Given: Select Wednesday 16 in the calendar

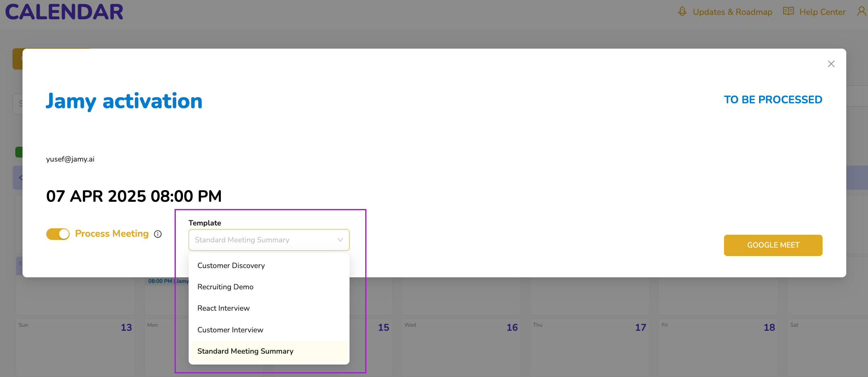Looking at the screenshot, I should coord(461,346).
